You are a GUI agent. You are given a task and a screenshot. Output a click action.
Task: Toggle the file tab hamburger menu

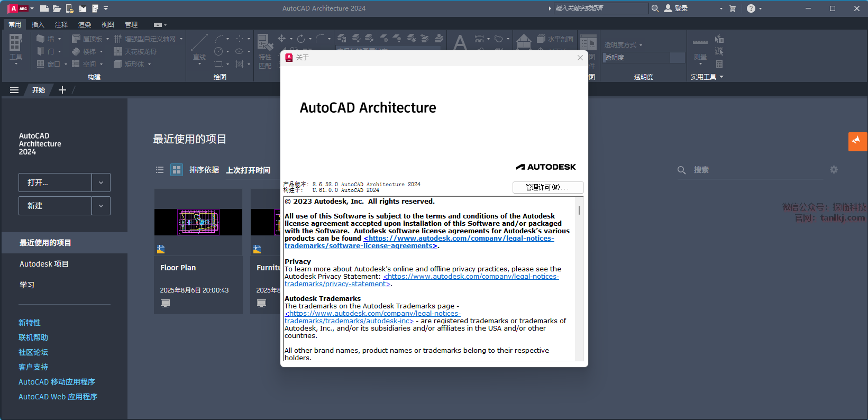pyautogui.click(x=14, y=90)
